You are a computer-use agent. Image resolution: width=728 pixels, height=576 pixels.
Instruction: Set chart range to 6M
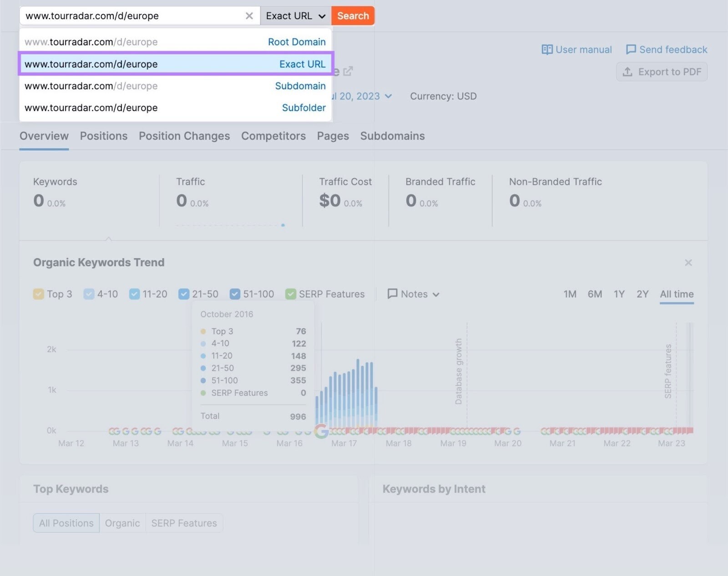pyautogui.click(x=595, y=294)
